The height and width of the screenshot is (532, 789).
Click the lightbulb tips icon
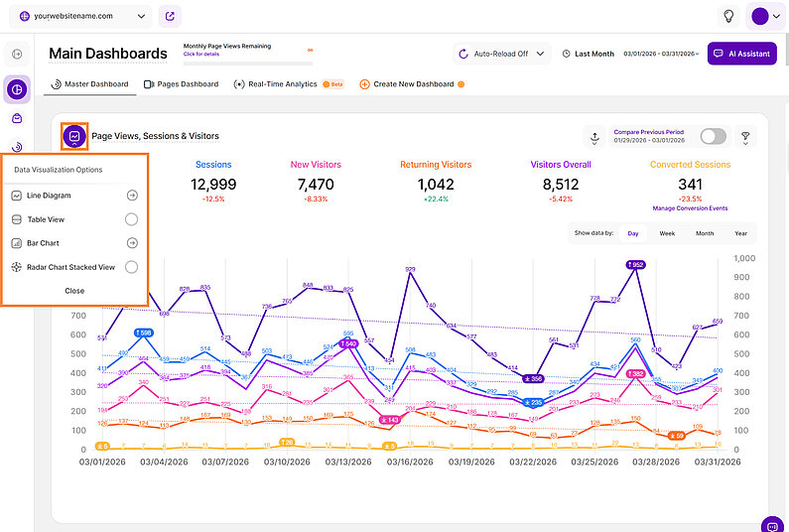point(728,16)
